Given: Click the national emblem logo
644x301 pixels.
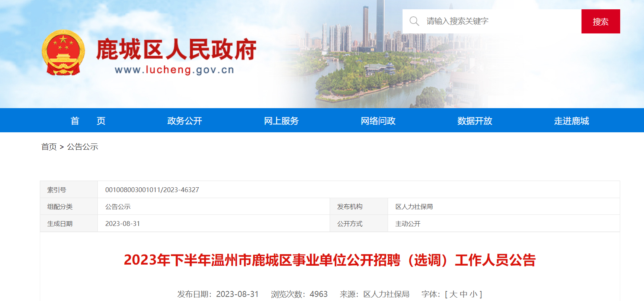Looking at the screenshot, I should (x=63, y=52).
